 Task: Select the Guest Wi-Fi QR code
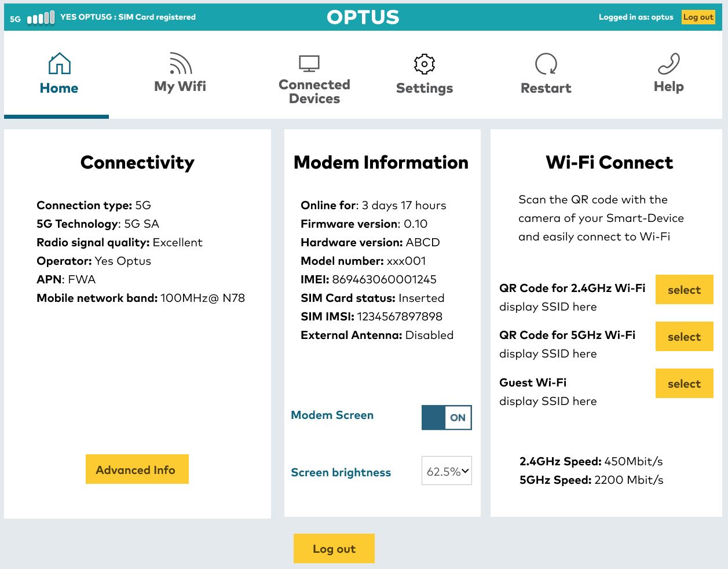pyautogui.click(x=685, y=384)
